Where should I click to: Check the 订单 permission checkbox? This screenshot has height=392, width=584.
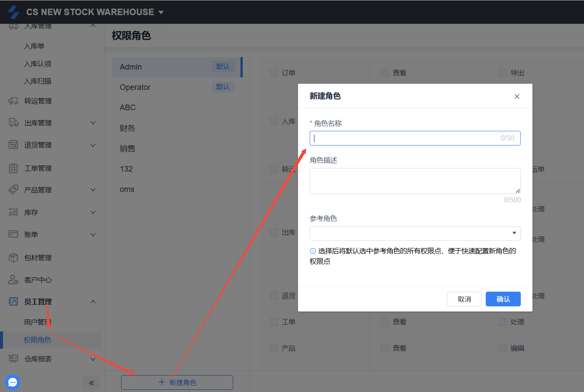(x=274, y=73)
